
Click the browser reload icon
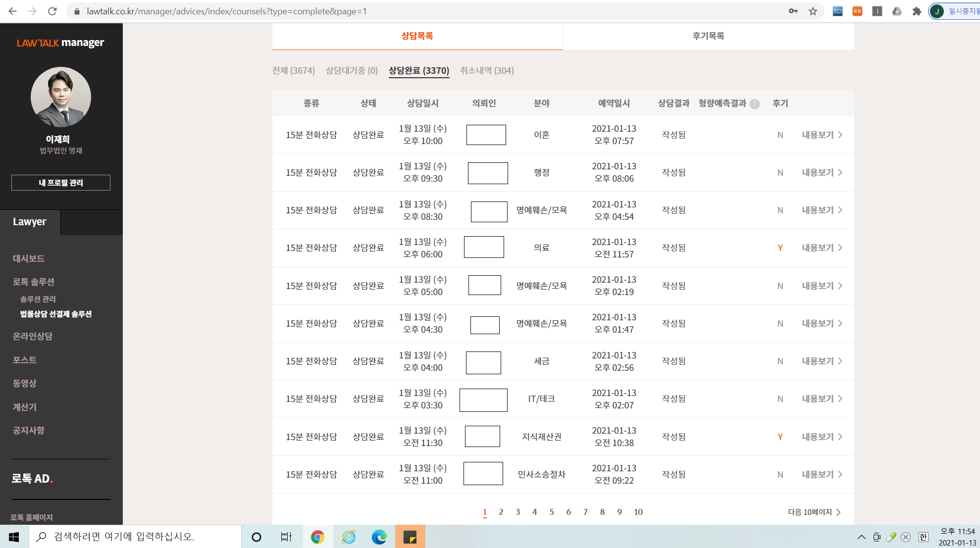click(52, 11)
